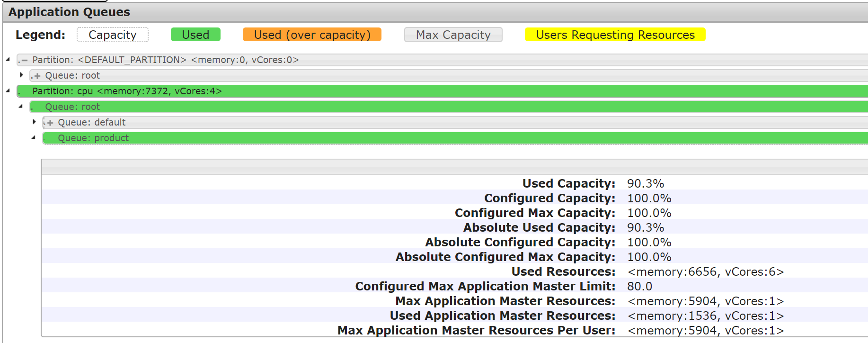Expand arrow beside gray Queue root under DEFAULT_PARTITION
Viewport: 868px width, 343px height.
point(21,75)
